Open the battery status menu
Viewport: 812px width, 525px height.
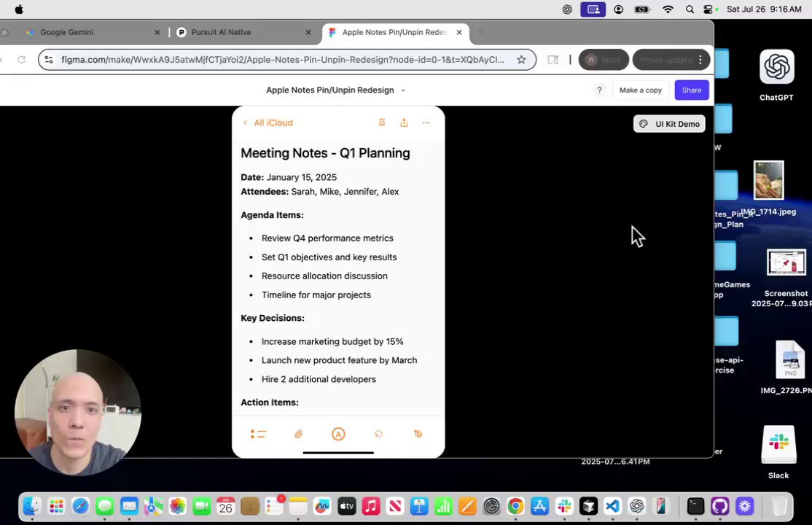(x=642, y=9)
